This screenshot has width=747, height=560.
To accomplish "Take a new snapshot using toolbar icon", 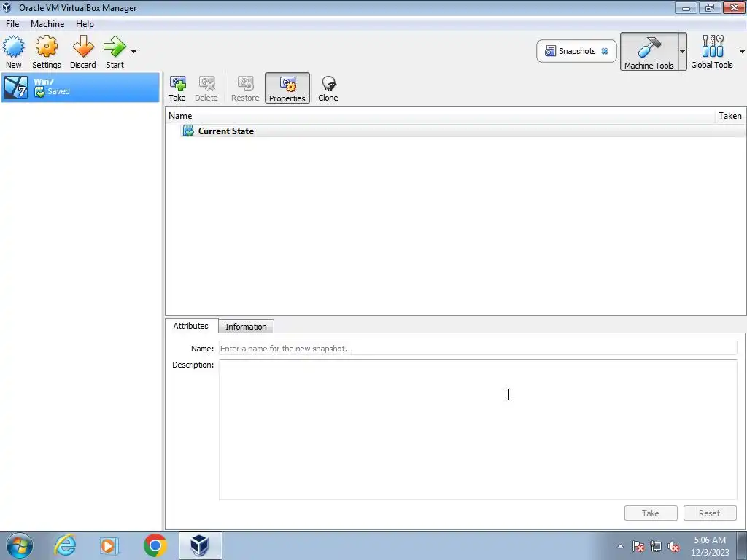I will click(177, 88).
